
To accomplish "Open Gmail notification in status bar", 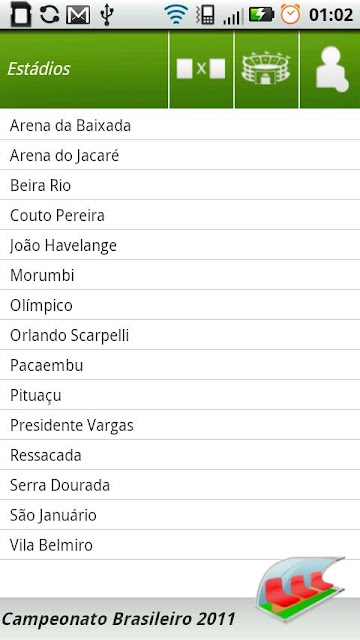I will click(x=78, y=15).
